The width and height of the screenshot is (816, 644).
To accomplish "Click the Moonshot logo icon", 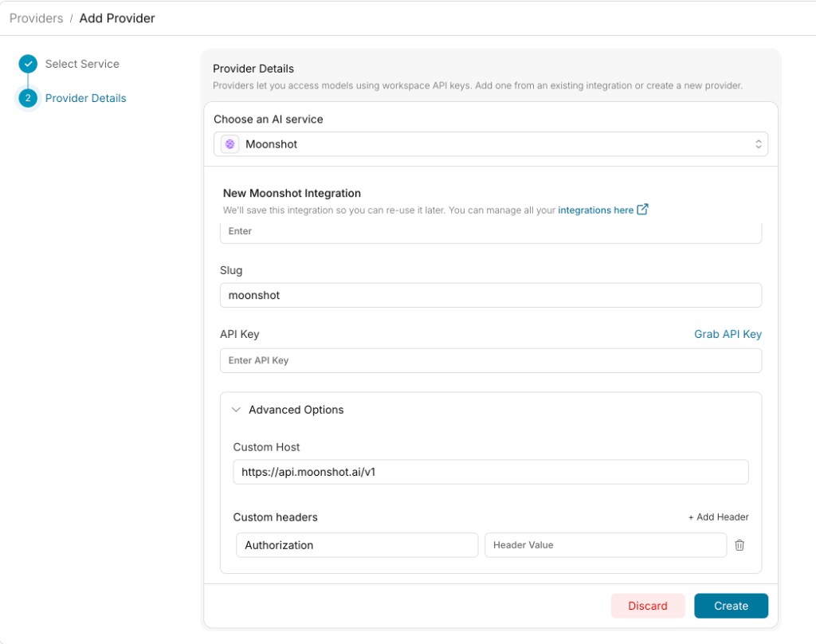I will pyautogui.click(x=229, y=144).
